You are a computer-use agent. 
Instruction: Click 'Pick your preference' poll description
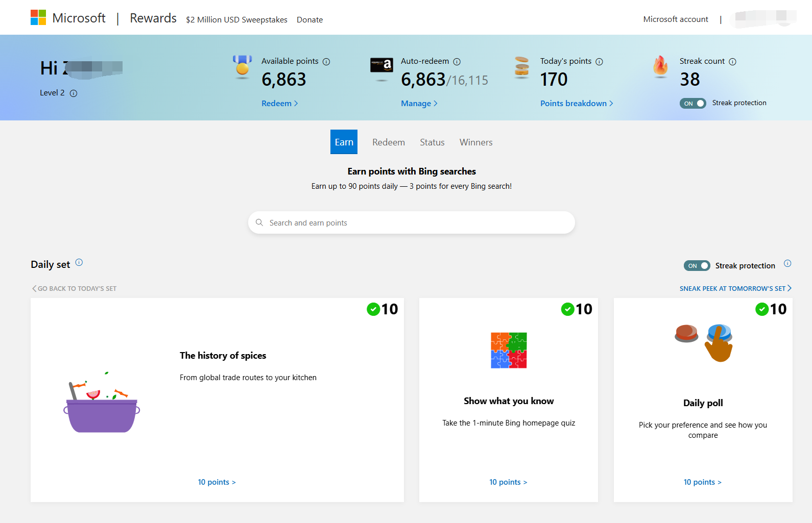tap(703, 430)
